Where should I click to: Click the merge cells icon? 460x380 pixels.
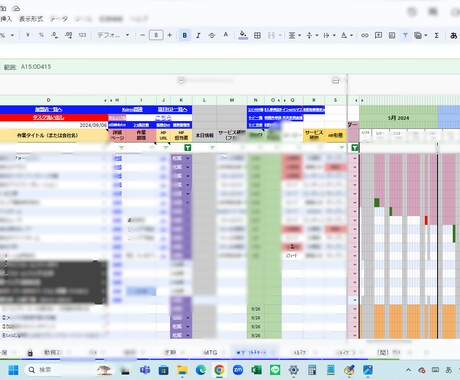tap(271, 35)
